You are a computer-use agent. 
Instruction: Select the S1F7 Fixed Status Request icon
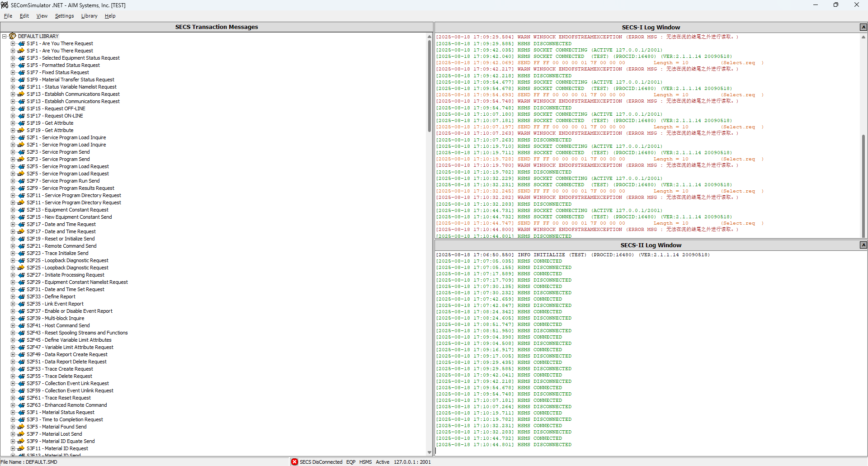[21, 72]
